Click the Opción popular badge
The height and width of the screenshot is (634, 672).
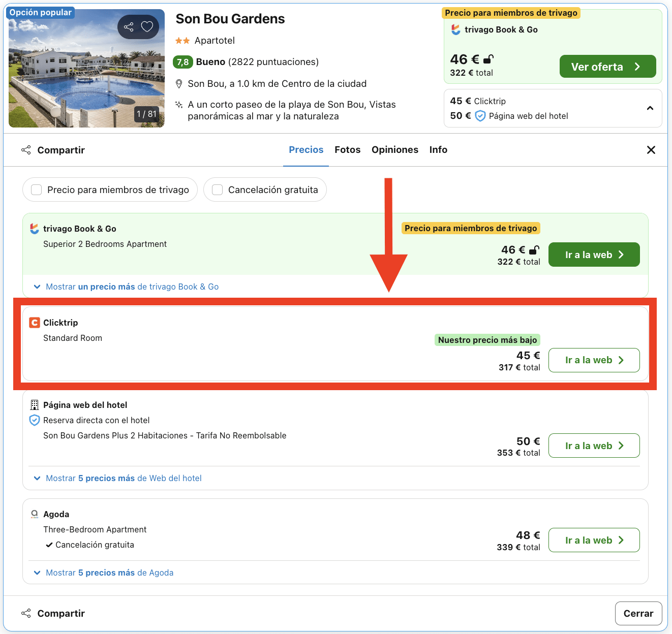pyautogui.click(x=41, y=12)
